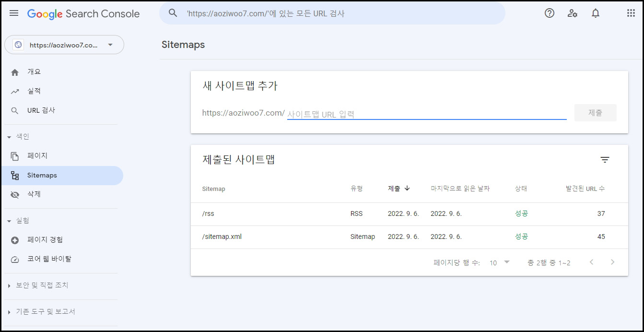Click 총 2행 중 1~2 pagination text

(x=549, y=263)
